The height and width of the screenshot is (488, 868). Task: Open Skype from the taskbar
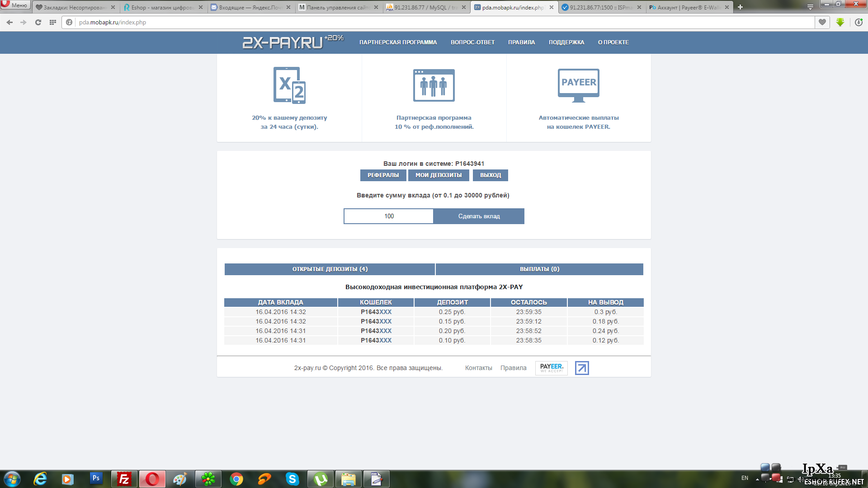[292, 479]
